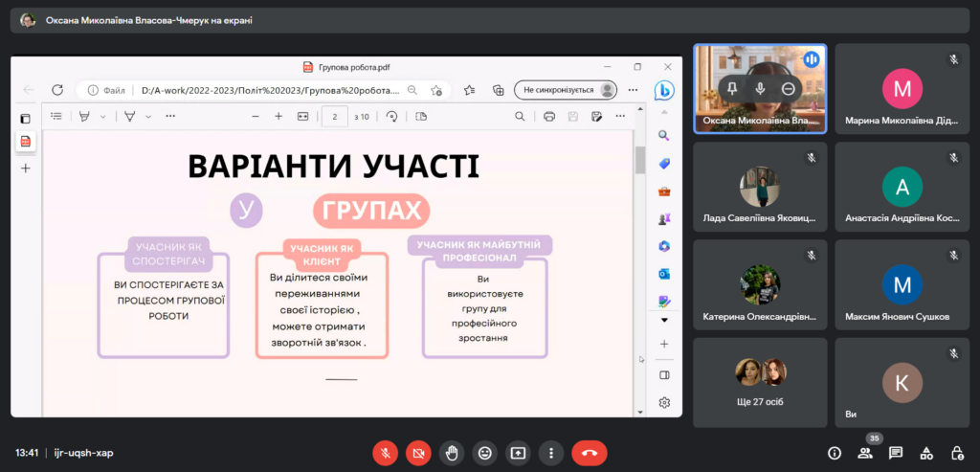Expand the highlighter dropdown arrow in PDF toolbar
This screenshot has width=980, height=472.
[103, 117]
